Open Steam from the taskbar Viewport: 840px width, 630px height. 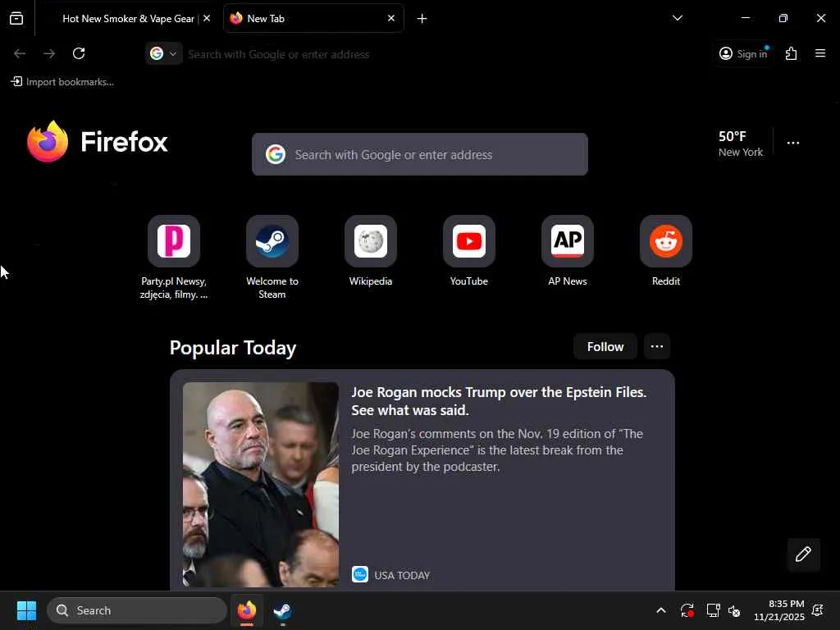tap(282, 610)
